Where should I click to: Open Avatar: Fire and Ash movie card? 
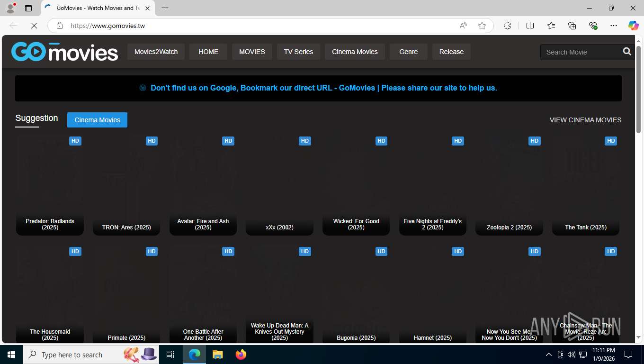point(203,185)
